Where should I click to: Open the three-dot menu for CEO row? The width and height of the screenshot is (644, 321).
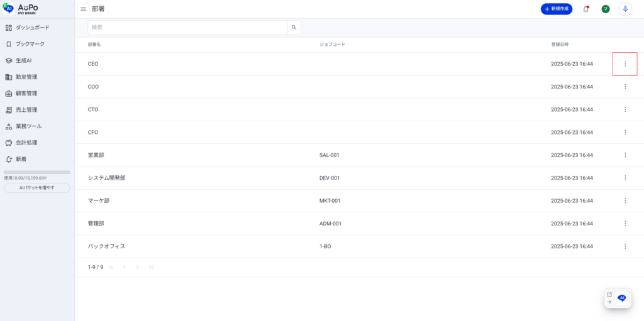click(625, 64)
